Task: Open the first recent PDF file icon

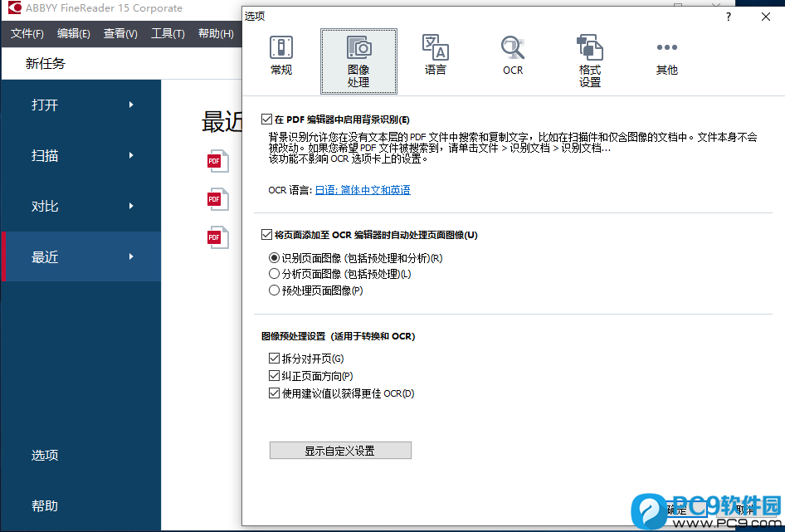Action: pyautogui.click(x=217, y=161)
